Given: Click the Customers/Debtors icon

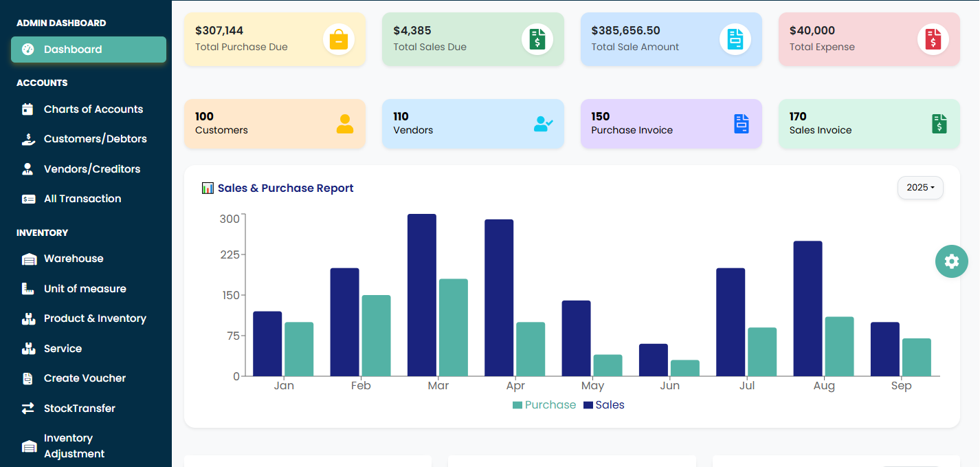Looking at the screenshot, I should (x=27, y=138).
